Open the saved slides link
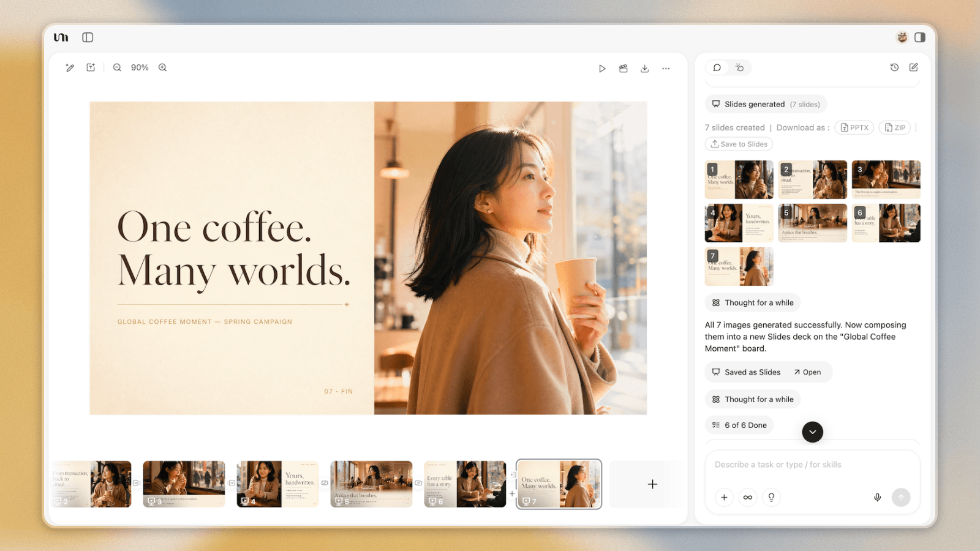Image resolution: width=980 pixels, height=551 pixels. pos(807,372)
